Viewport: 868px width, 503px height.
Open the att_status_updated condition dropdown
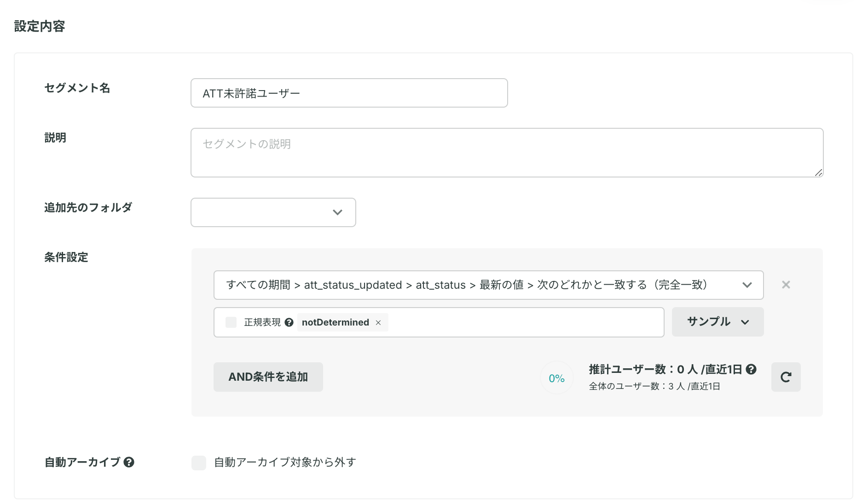pyautogui.click(x=488, y=285)
